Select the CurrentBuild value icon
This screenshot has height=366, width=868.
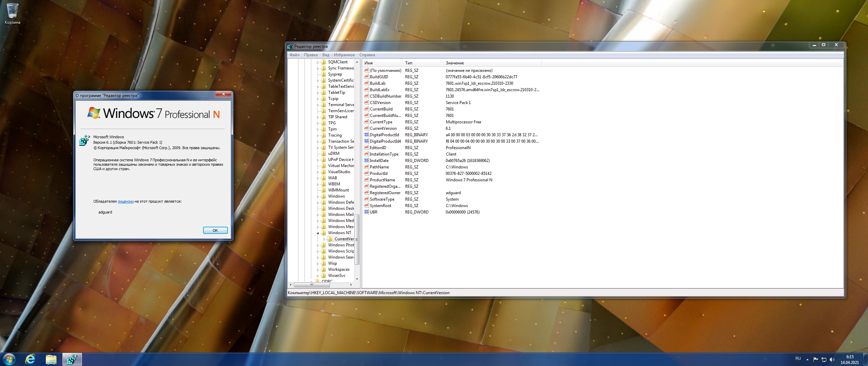[x=366, y=109]
